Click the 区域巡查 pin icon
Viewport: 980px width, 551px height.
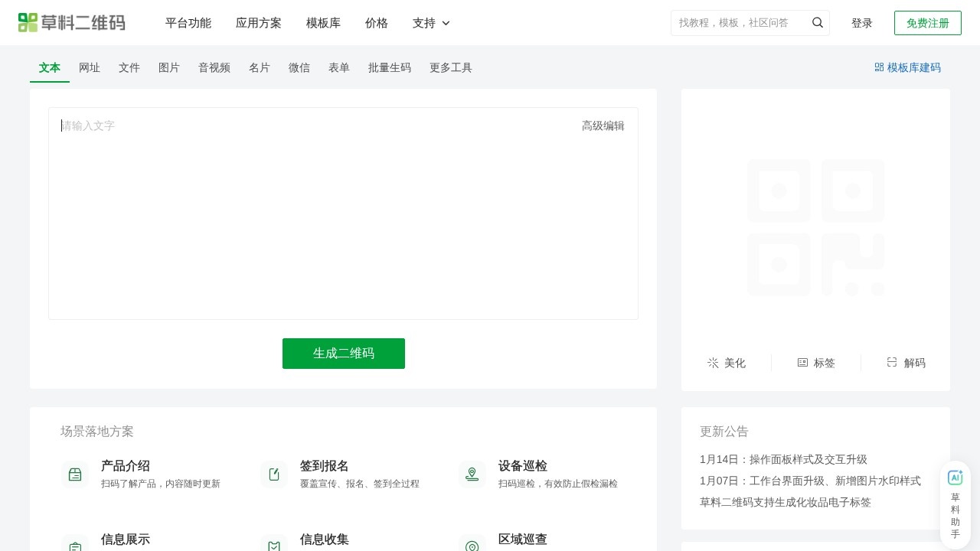click(472, 545)
